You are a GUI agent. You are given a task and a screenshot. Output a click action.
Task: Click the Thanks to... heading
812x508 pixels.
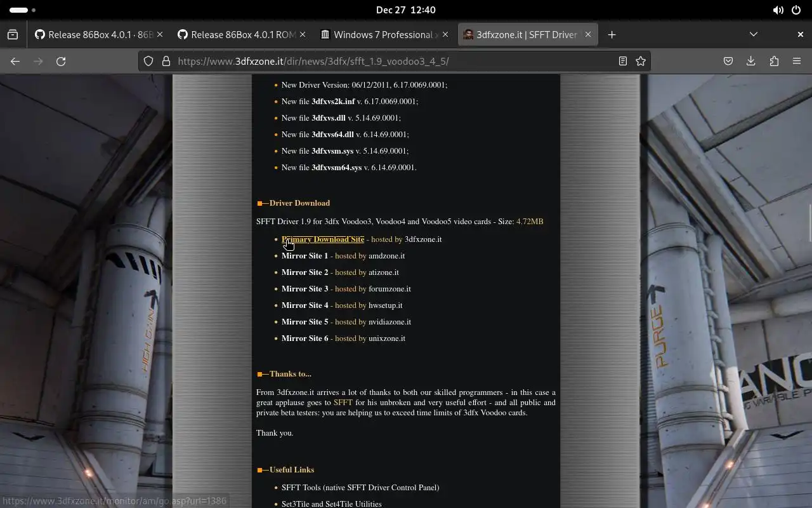click(x=290, y=374)
